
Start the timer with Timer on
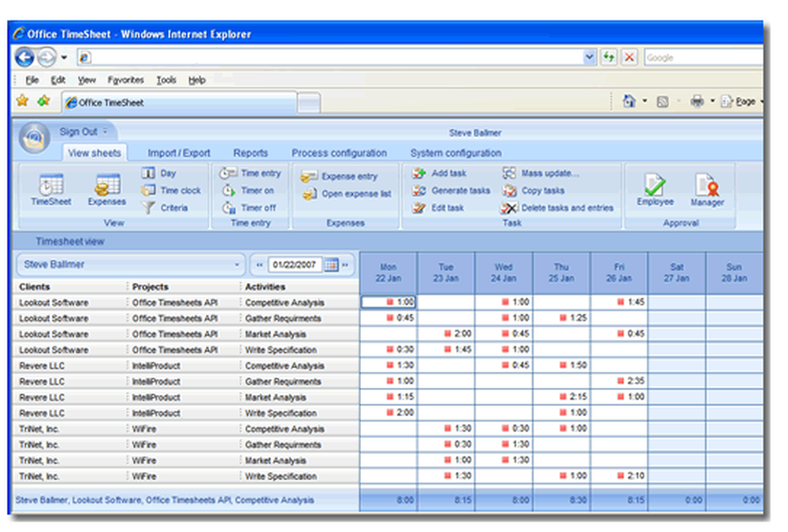pos(247,191)
